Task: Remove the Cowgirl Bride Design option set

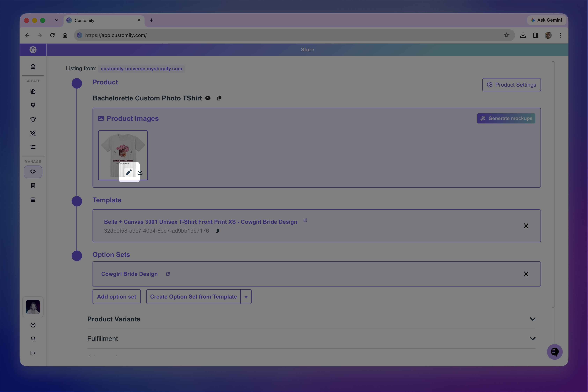Action: click(526, 274)
